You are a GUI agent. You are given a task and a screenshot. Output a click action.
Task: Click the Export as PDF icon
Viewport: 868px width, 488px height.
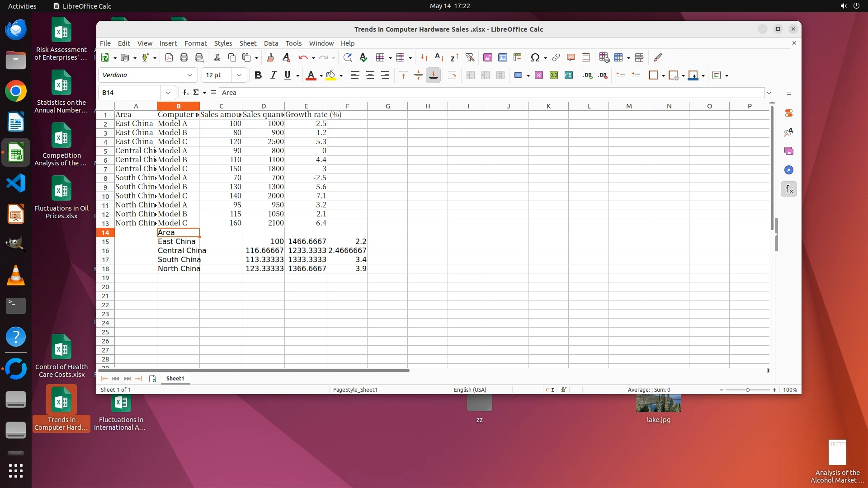pos(169,57)
